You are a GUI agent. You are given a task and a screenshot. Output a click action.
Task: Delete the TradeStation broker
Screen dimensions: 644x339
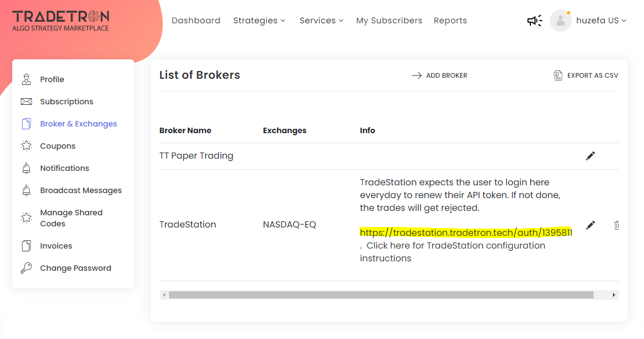[x=616, y=225]
